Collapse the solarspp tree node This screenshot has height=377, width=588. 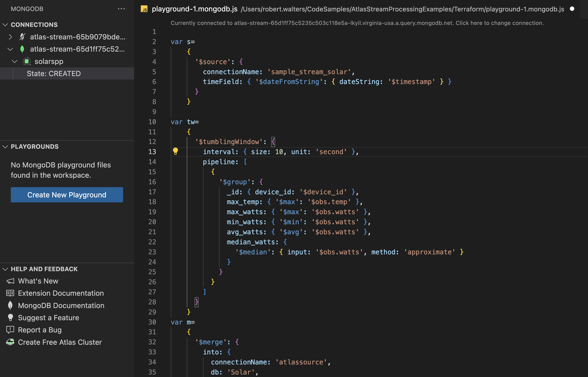(15, 61)
